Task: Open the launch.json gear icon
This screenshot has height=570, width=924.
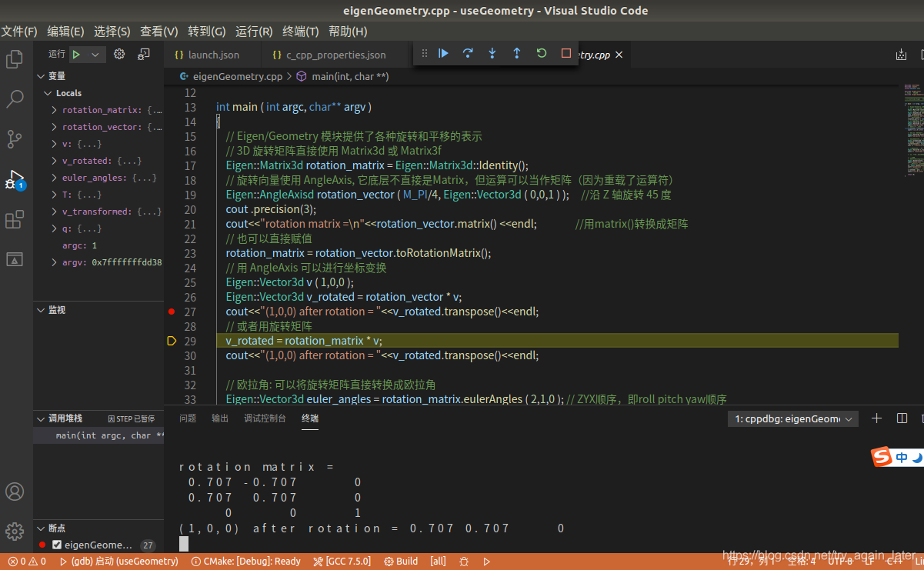Action: (119, 54)
